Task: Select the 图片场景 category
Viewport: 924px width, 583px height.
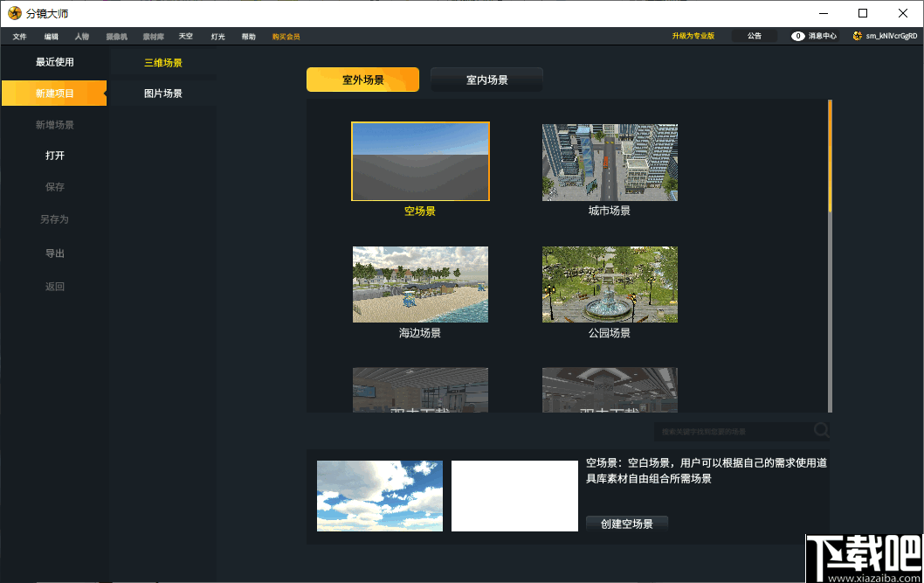Action: pos(163,94)
